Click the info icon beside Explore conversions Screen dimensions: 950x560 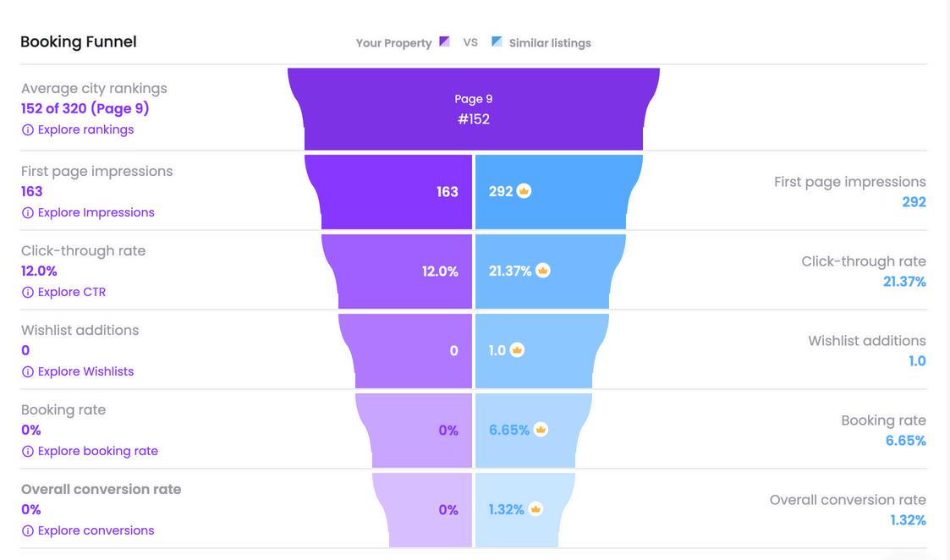point(28,531)
